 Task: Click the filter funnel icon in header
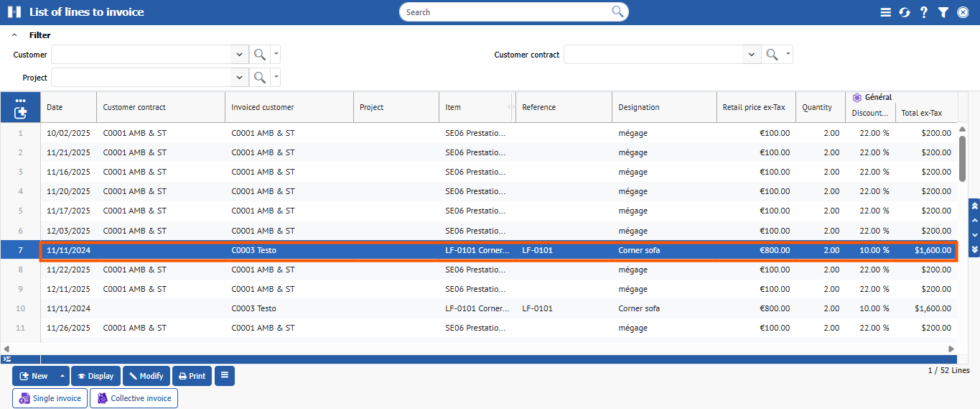tap(943, 12)
